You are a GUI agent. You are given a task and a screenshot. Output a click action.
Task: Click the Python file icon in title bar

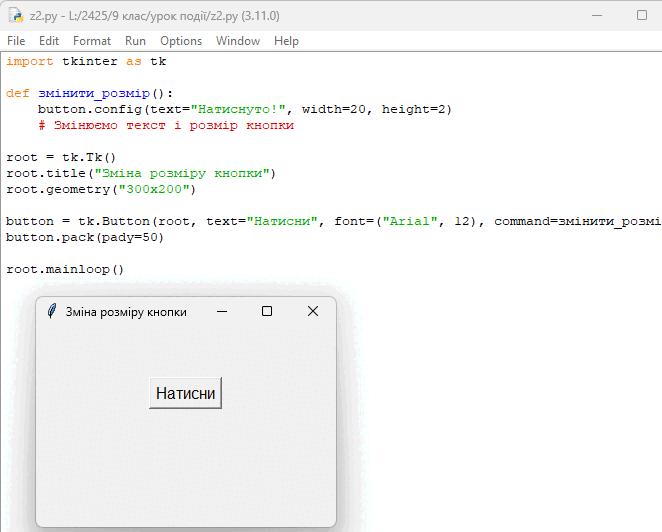[16, 16]
